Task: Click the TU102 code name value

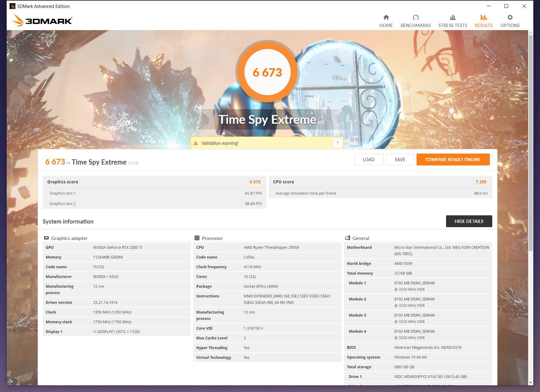Action: [99, 267]
